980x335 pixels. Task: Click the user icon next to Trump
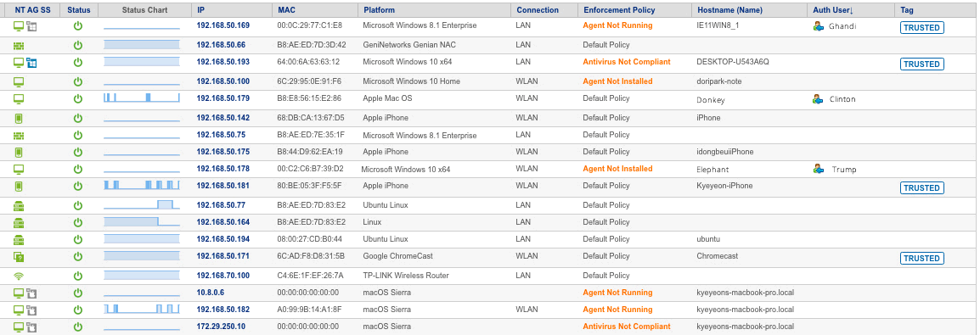pyautogui.click(x=818, y=169)
